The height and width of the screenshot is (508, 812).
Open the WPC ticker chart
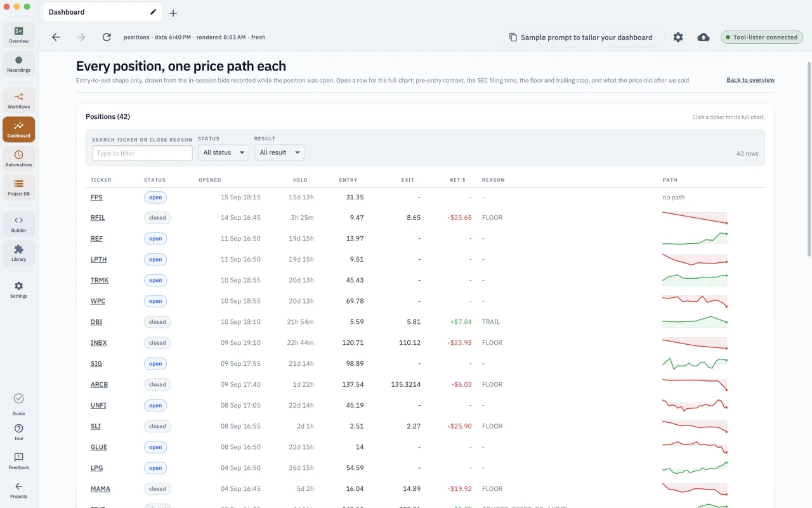click(98, 301)
